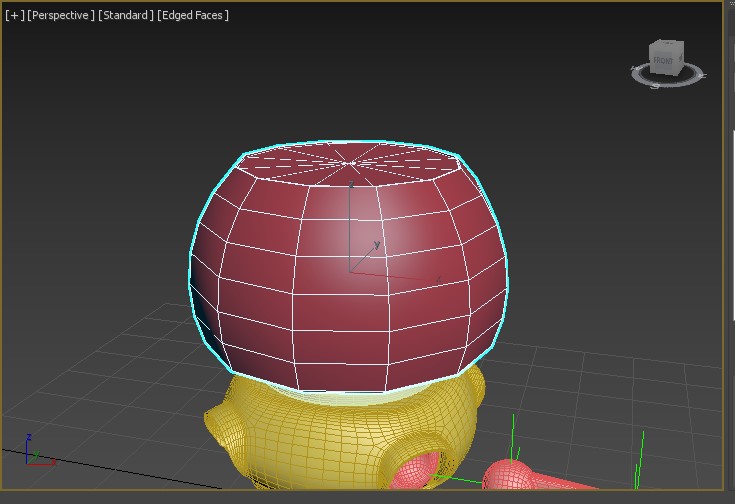Click the ViewCube FRONT face
Screen dimensions: 735x504
click(663, 62)
